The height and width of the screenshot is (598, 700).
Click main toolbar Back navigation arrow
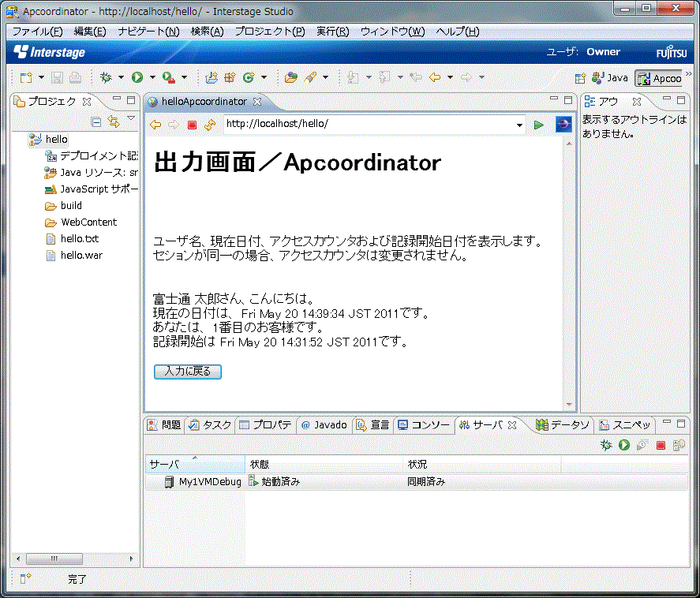point(435,77)
